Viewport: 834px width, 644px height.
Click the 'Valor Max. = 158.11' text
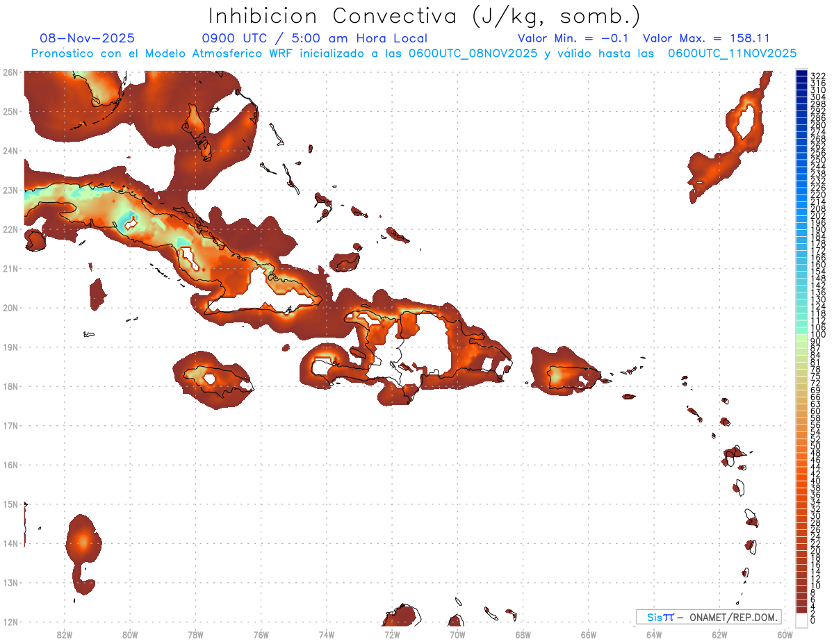706,38
